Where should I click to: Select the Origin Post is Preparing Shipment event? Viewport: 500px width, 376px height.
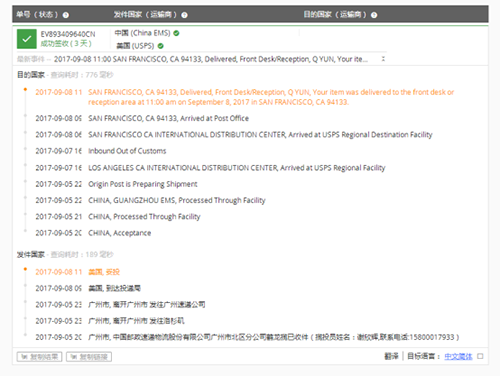click(116, 184)
